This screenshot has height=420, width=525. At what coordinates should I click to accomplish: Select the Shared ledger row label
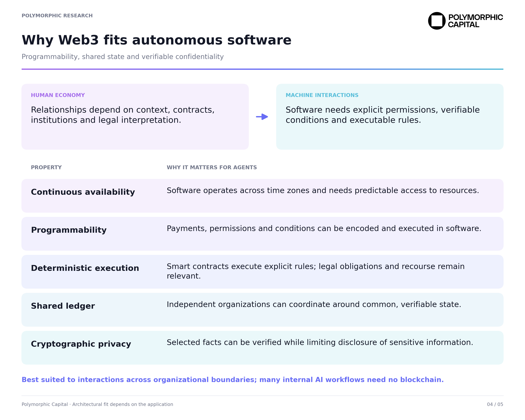pos(63,306)
